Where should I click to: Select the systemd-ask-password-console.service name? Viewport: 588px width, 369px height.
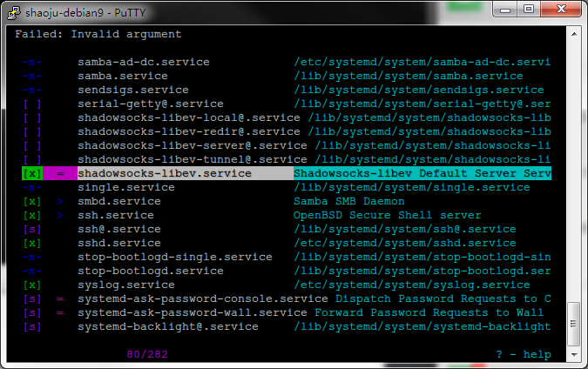[203, 299]
